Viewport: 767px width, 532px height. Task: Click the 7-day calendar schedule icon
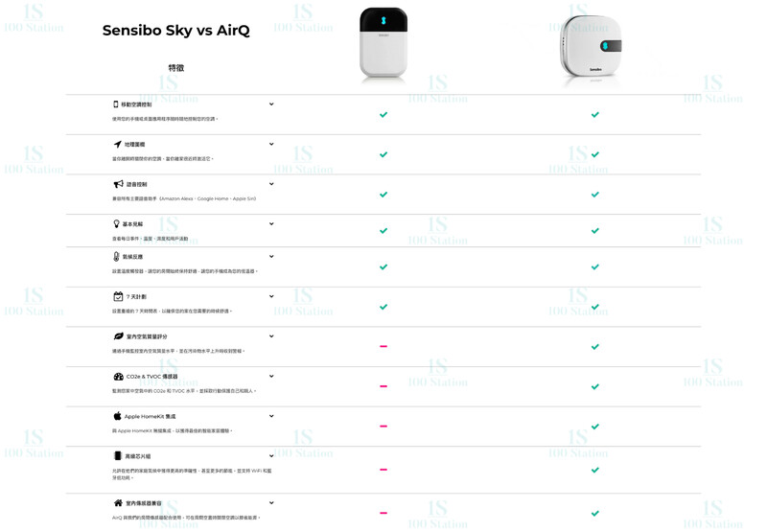coord(118,297)
